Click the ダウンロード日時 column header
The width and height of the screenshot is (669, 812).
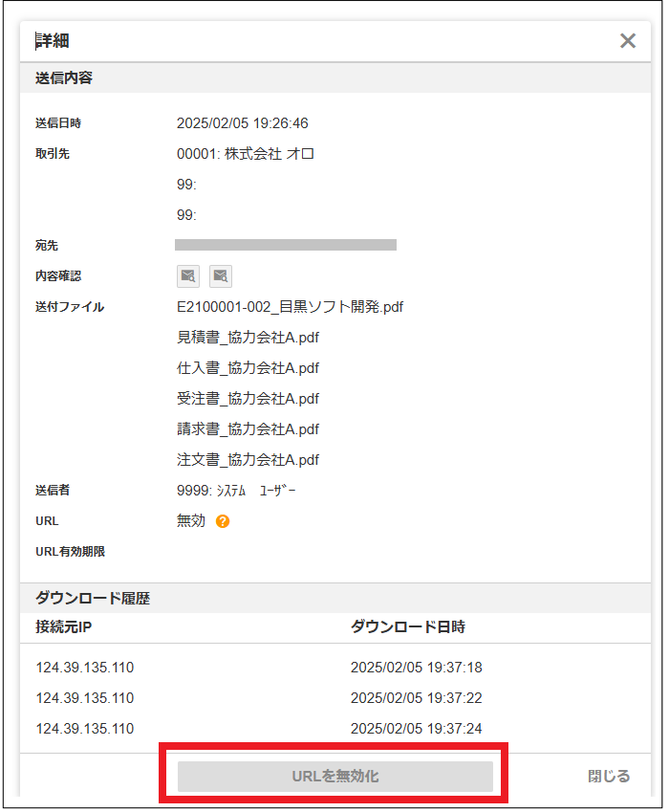coord(408,627)
